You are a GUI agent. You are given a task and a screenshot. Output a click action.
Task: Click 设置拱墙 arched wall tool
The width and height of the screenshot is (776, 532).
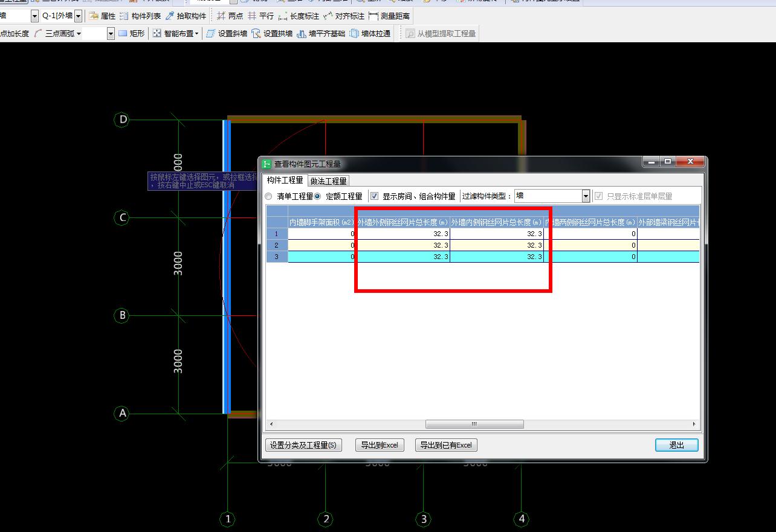point(272,34)
